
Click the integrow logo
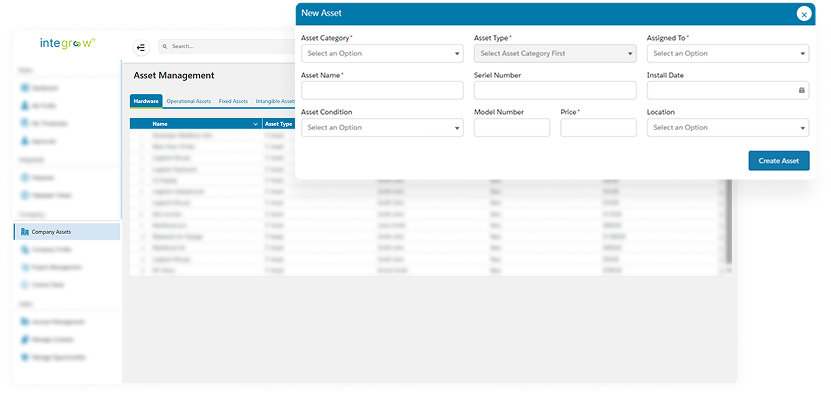(68, 43)
